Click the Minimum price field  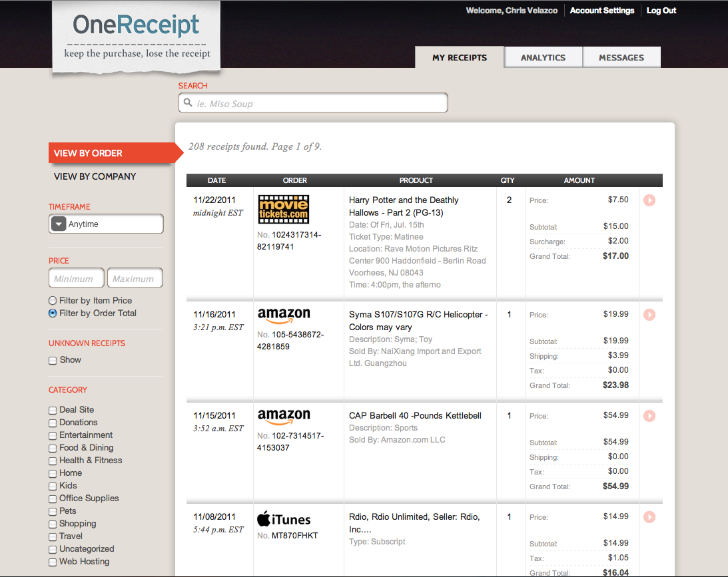(x=76, y=278)
